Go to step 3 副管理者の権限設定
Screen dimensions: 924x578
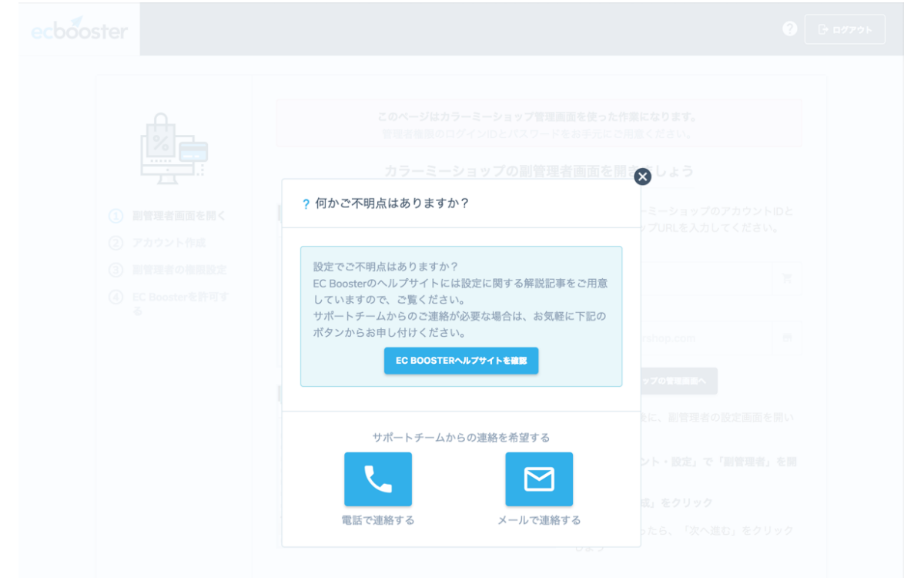pyautogui.click(x=169, y=270)
